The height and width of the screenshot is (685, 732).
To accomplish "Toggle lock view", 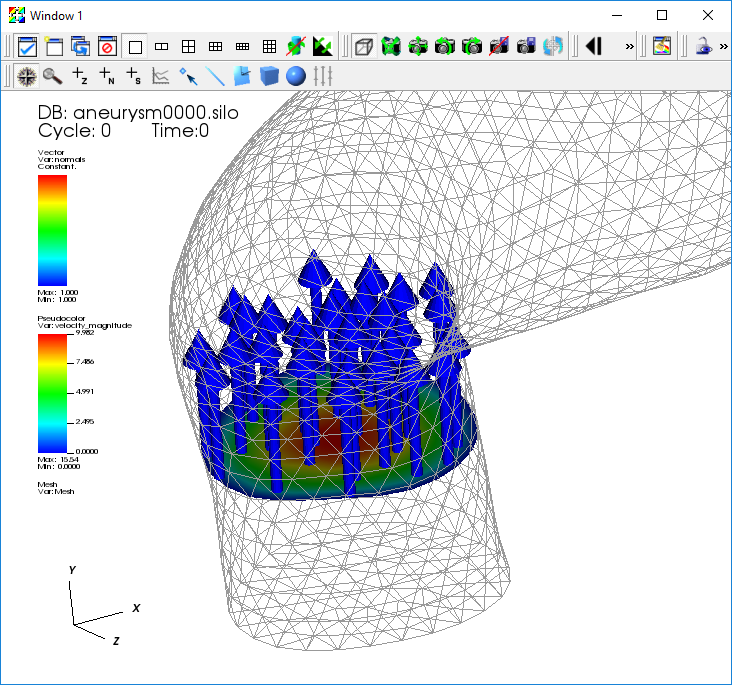I will pos(703,47).
